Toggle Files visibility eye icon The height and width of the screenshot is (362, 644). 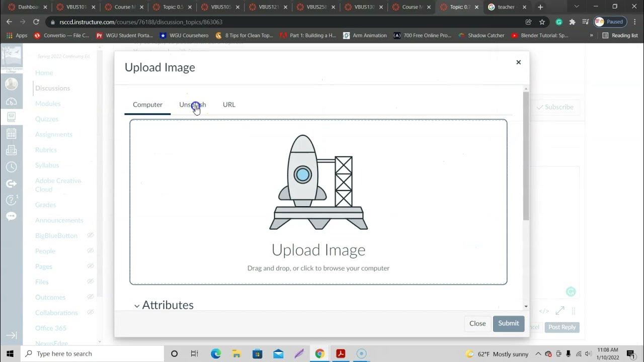point(91,282)
